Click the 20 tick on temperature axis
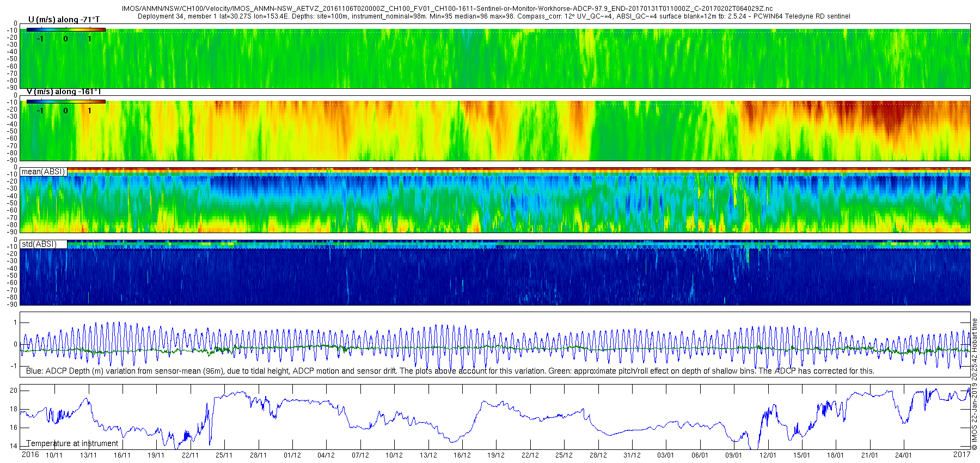The image size is (980, 463). 14,391
